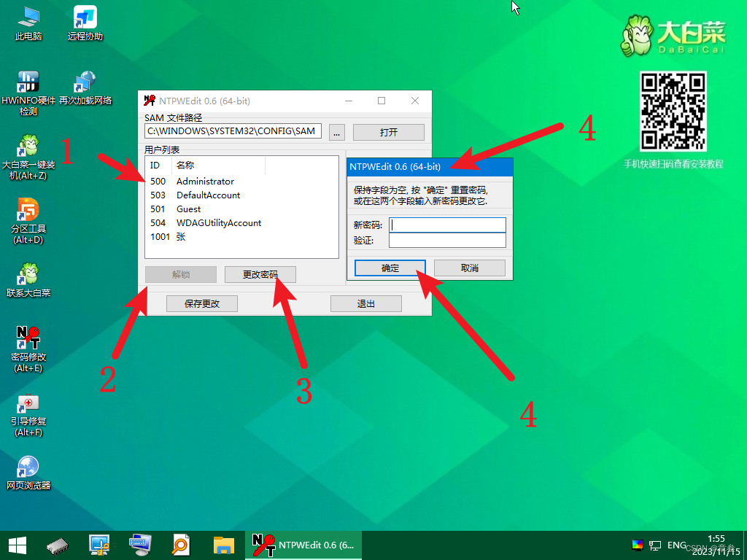This screenshot has width=747, height=560.
Task: Open 联系大白菜 desktop shortcut
Action: coord(28,280)
